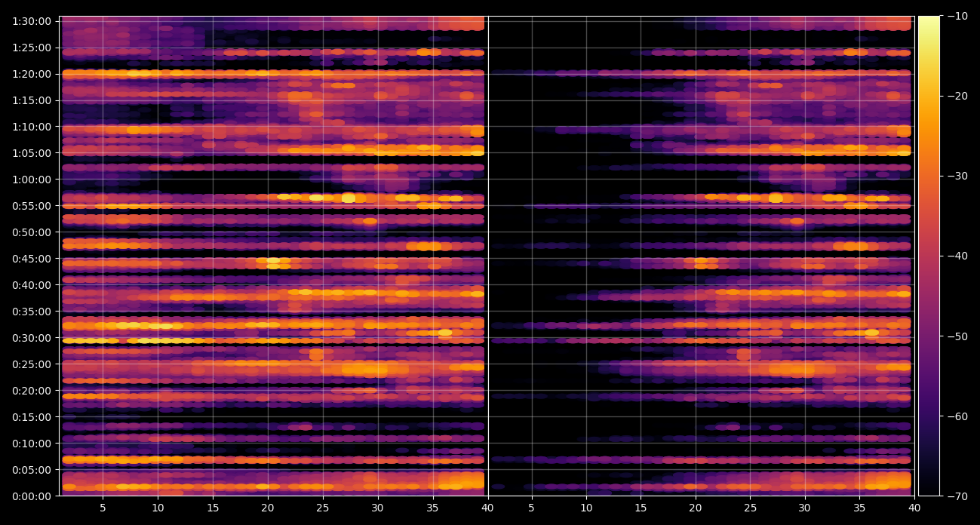Click tick label 35 of first heatmap
This screenshot has width=980, height=525.
[x=433, y=508]
